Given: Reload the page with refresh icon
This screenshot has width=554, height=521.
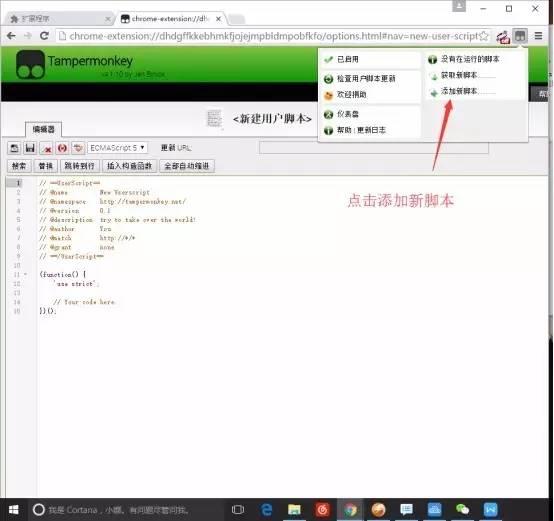Looking at the screenshot, I should 44,36.
